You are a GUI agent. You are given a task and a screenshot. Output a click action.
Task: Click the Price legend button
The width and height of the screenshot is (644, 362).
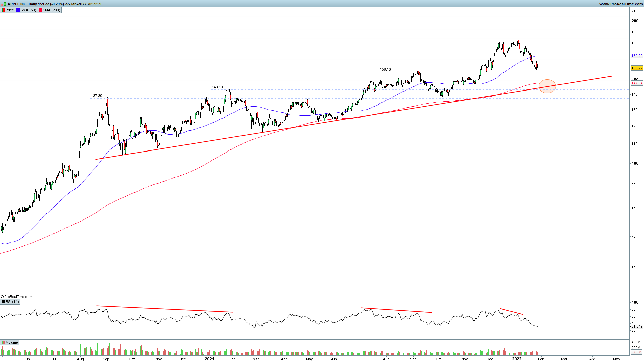tap(8, 10)
